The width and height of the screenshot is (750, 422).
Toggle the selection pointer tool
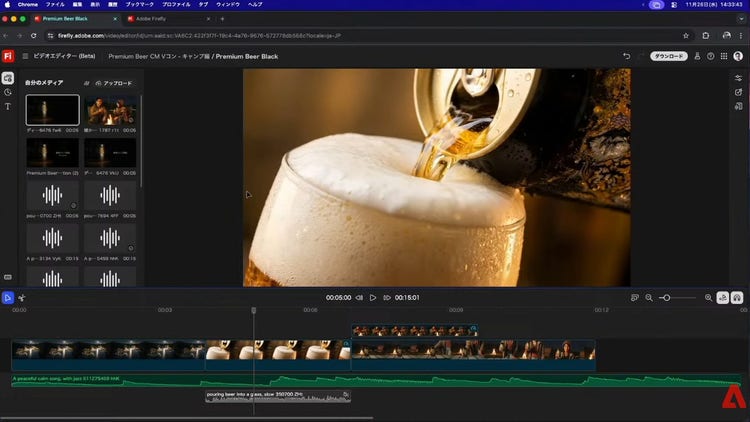(x=7, y=297)
